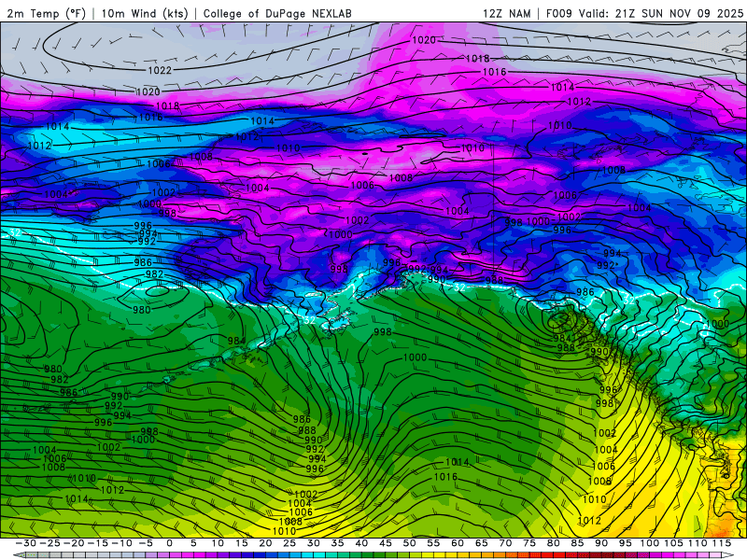Select the 5 color scale label
Image resolution: width=747 pixels, height=560 pixels.
pyautogui.click(x=193, y=543)
